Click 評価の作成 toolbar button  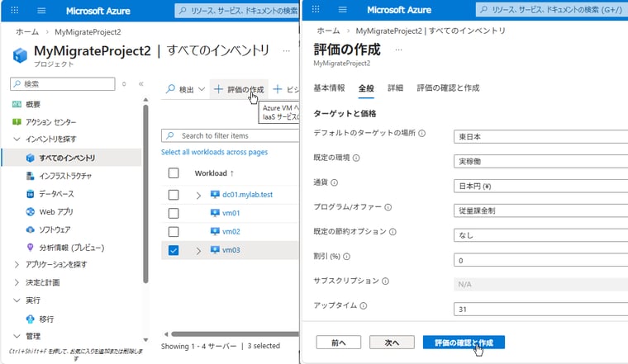click(x=239, y=89)
